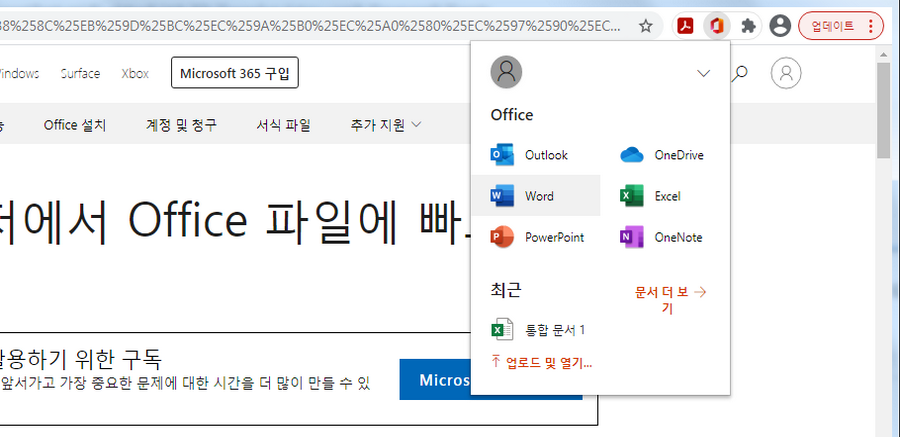Select the 계정 및 청구 menu item
This screenshot has width=900, height=437.
pos(181,125)
